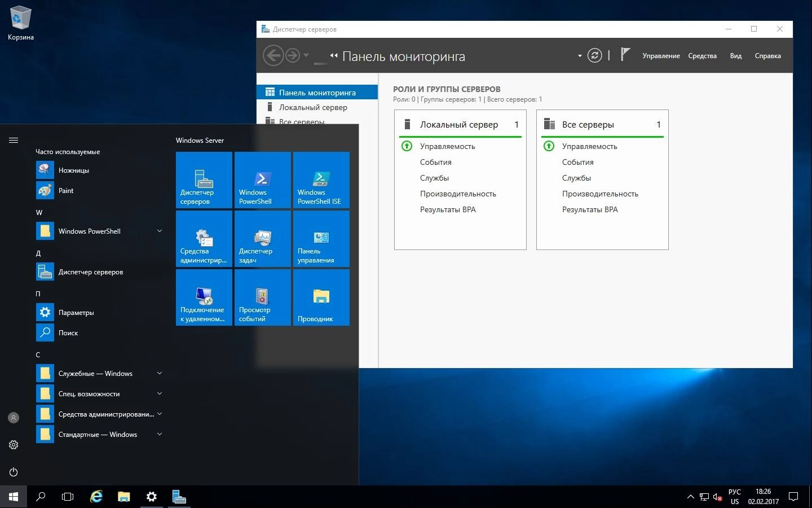The image size is (812, 508).
Task: Open События in Локальный сервер tile
Action: coord(435,162)
